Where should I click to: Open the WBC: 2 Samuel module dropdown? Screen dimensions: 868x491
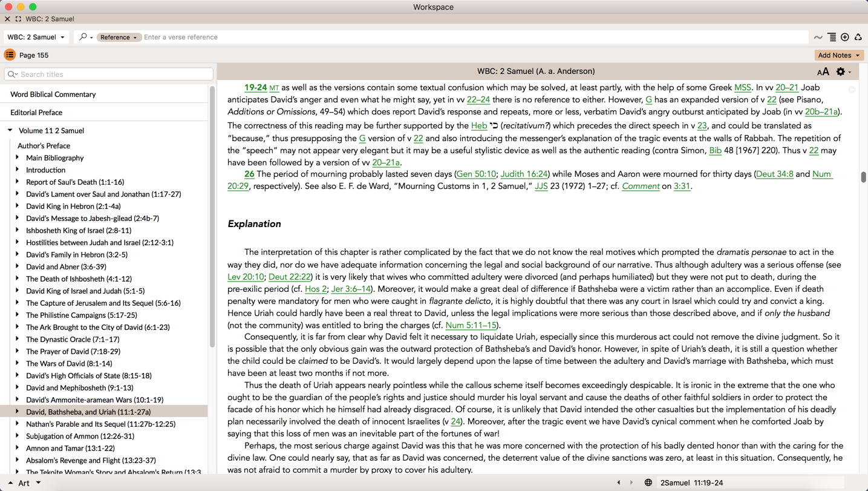[36, 37]
